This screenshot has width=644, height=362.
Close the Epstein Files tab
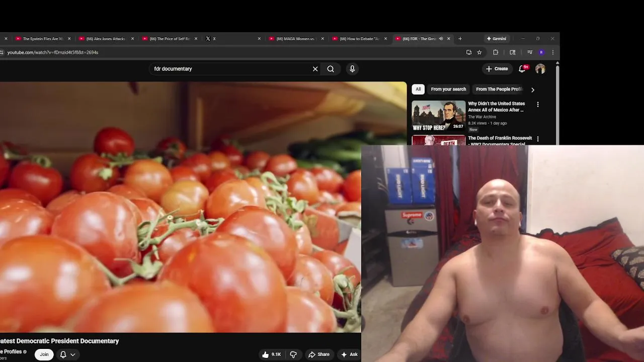point(69,39)
